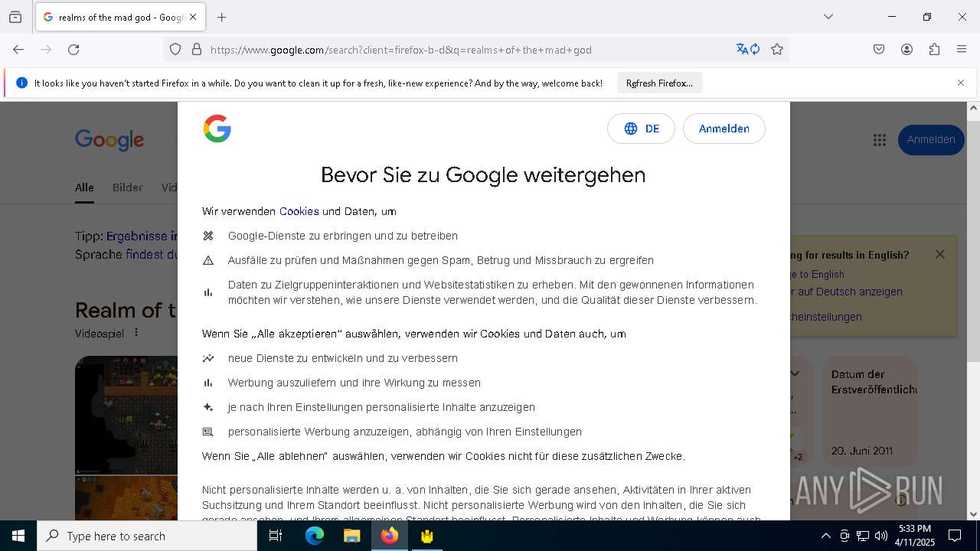Open Firefox account icon

906,50
